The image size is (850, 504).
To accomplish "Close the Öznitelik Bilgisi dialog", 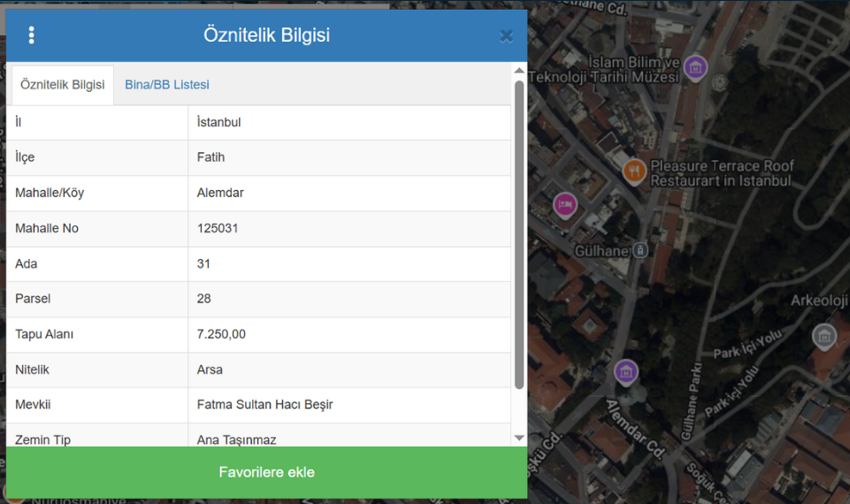I will (506, 36).
